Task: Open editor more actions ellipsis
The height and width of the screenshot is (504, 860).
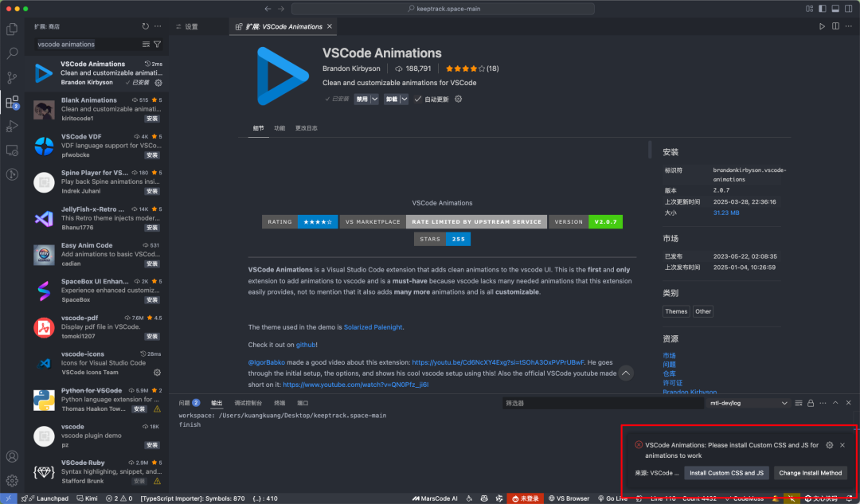Action: pos(849,26)
